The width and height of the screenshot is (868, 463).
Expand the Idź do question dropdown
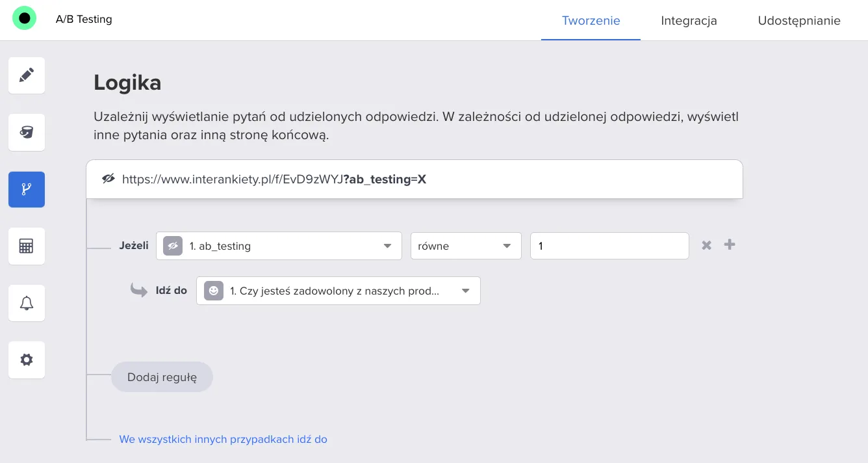[x=338, y=291]
